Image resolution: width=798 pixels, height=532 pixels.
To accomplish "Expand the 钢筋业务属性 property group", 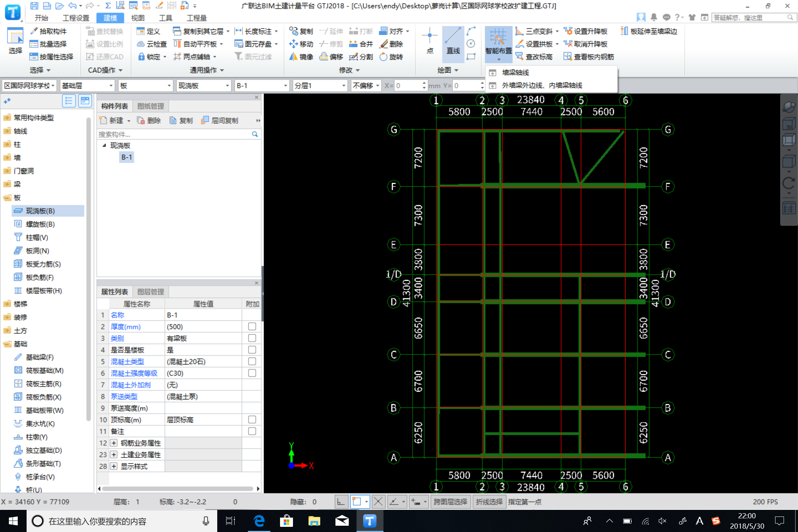I will (114, 443).
